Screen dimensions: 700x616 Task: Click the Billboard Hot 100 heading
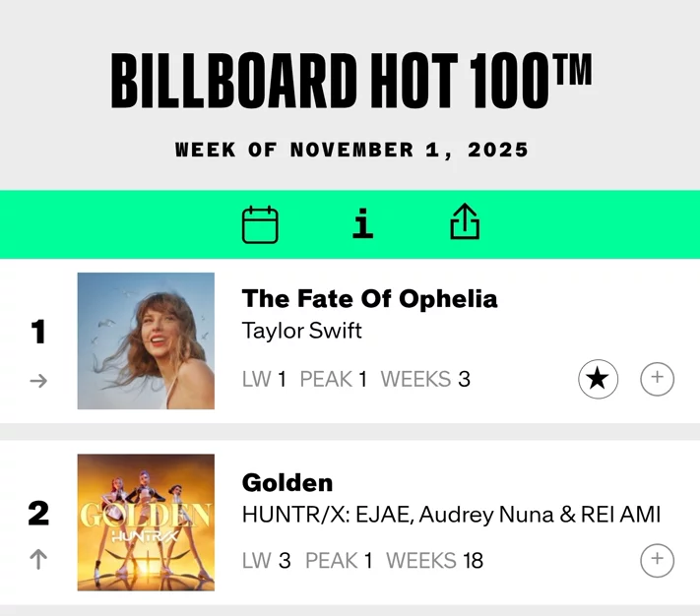pos(351,81)
